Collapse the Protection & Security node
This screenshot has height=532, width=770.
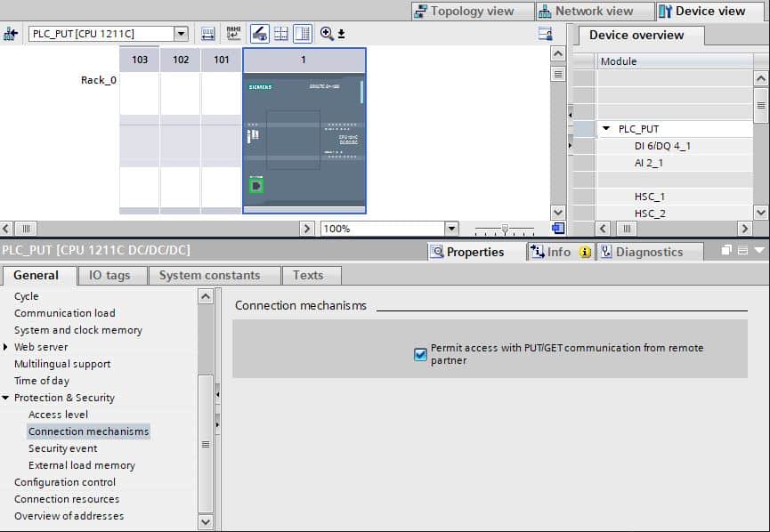[5, 398]
